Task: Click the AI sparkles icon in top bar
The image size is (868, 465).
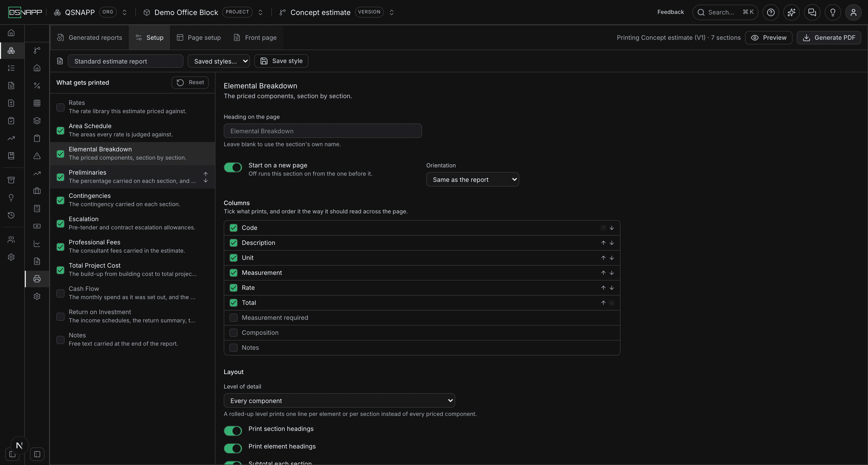Action: (791, 12)
